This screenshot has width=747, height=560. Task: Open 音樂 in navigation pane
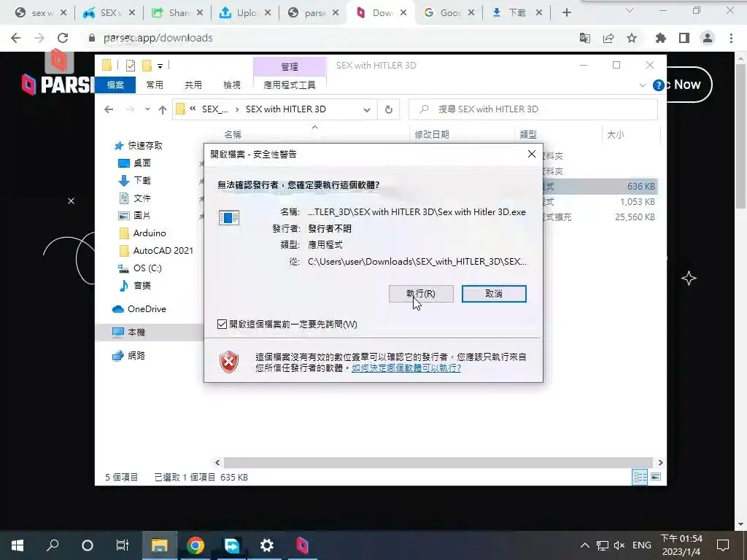pyautogui.click(x=142, y=286)
